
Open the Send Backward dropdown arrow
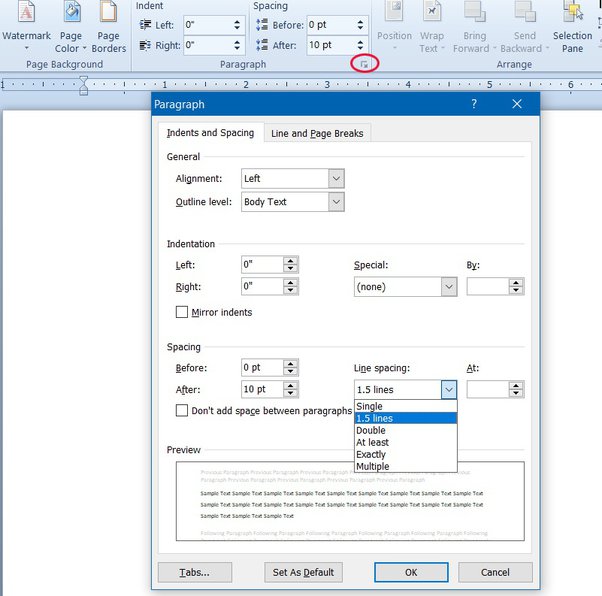point(547,48)
